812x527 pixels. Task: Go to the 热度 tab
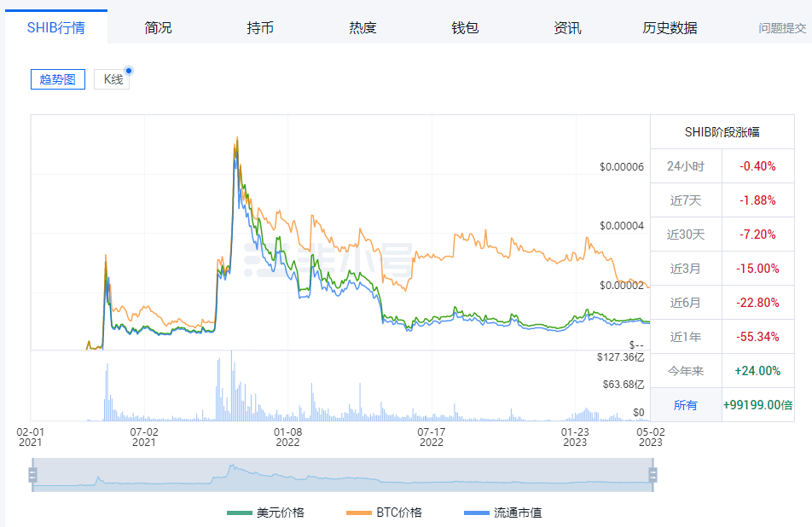[362, 27]
